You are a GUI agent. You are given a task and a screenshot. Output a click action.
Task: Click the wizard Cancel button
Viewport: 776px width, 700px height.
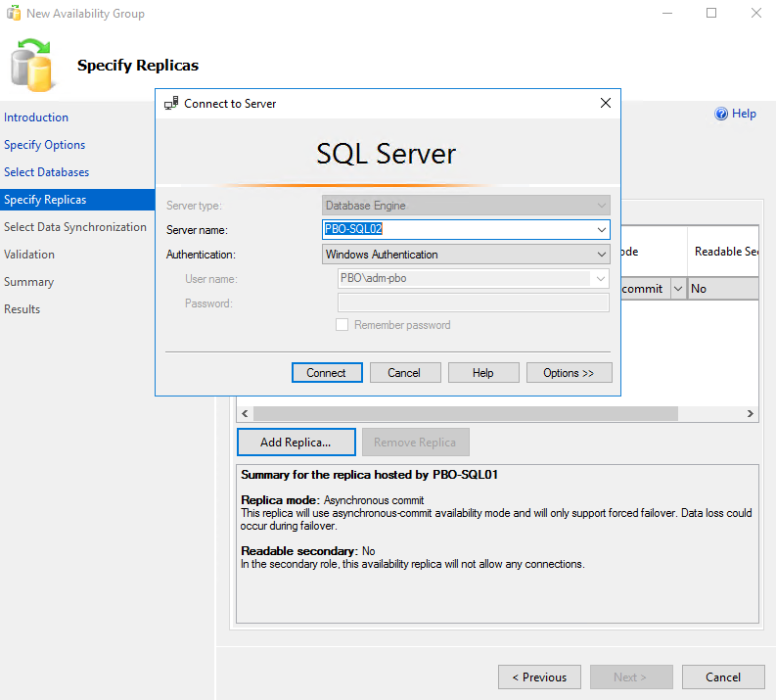coord(723,677)
